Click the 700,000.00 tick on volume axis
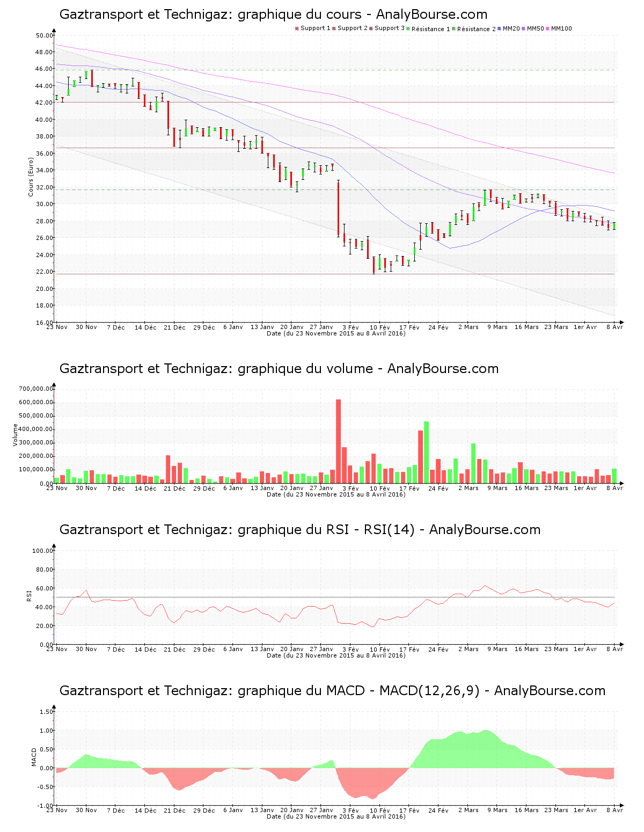Screen dimensions: 644x832 pos(36,389)
